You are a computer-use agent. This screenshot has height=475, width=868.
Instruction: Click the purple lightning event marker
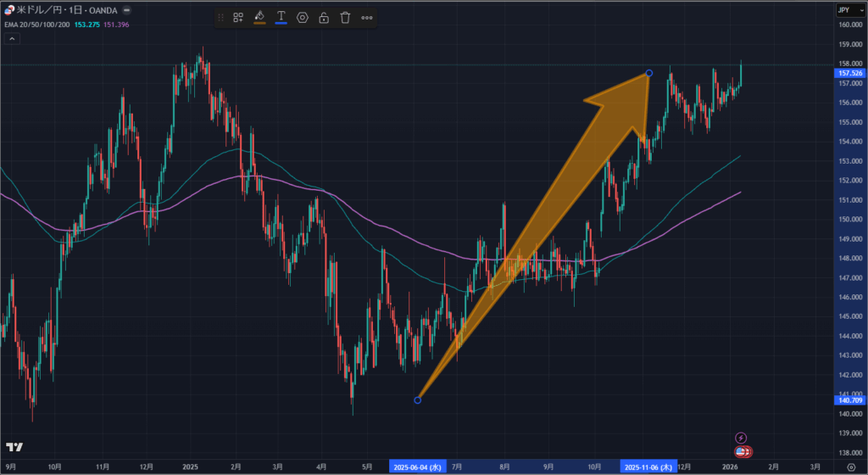741,438
